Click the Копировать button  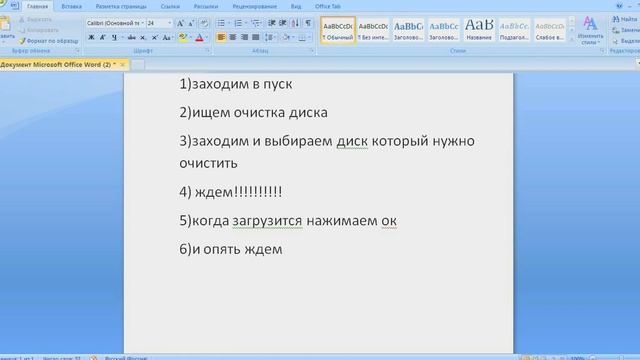[x=39, y=30]
